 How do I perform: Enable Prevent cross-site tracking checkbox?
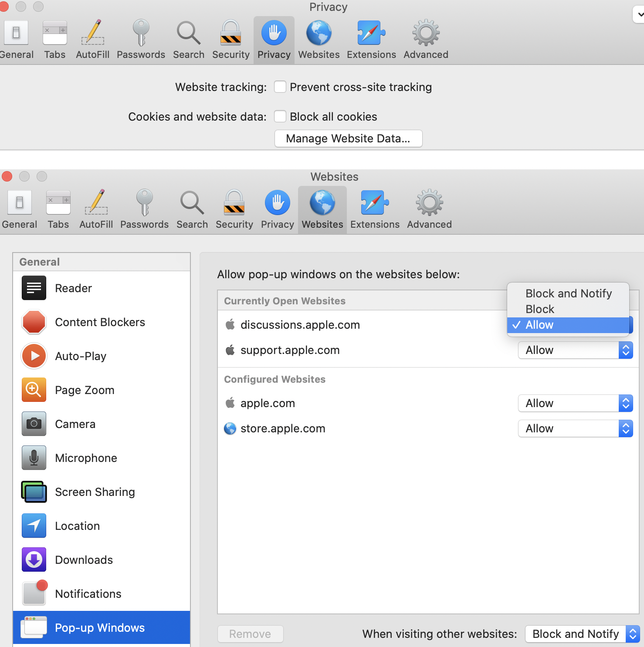click(280, 87)
